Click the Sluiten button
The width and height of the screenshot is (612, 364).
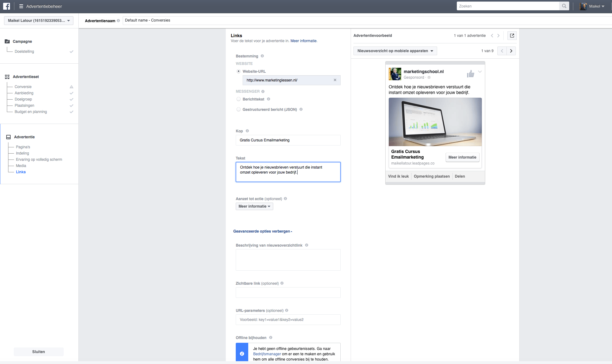tap(39, 352)
